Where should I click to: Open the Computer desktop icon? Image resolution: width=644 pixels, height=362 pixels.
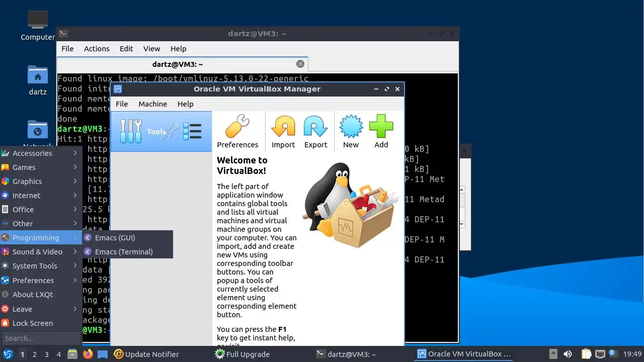(x=38, y=26)
